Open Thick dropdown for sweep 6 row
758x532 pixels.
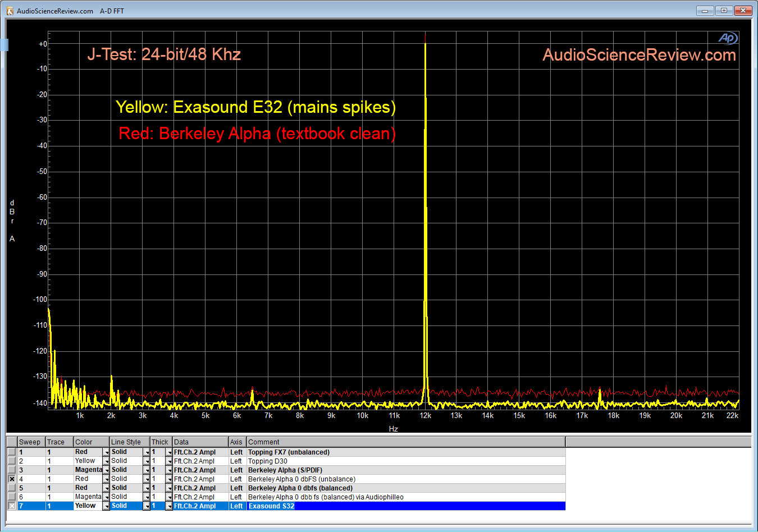point(169,497)
